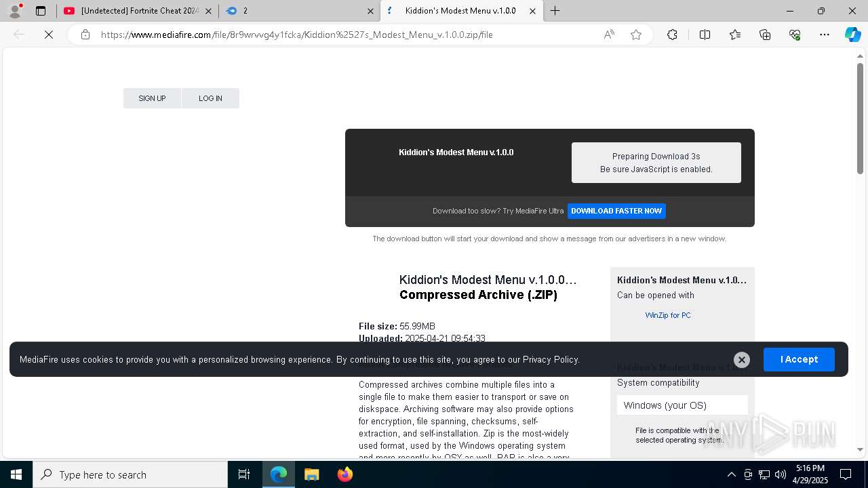Screen dimensions: 868x488
Task: Open the WinZip for PC link
Action: click(668, 315)
